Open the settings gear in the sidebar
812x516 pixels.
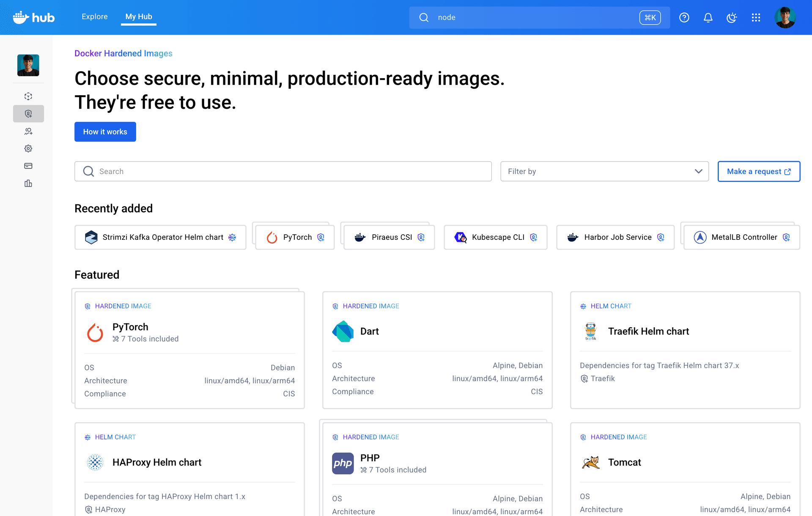click(28, 148)
